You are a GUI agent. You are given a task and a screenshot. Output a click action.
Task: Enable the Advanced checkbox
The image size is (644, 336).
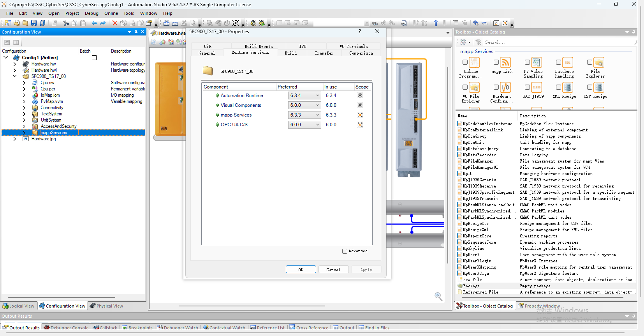[345, 251]
